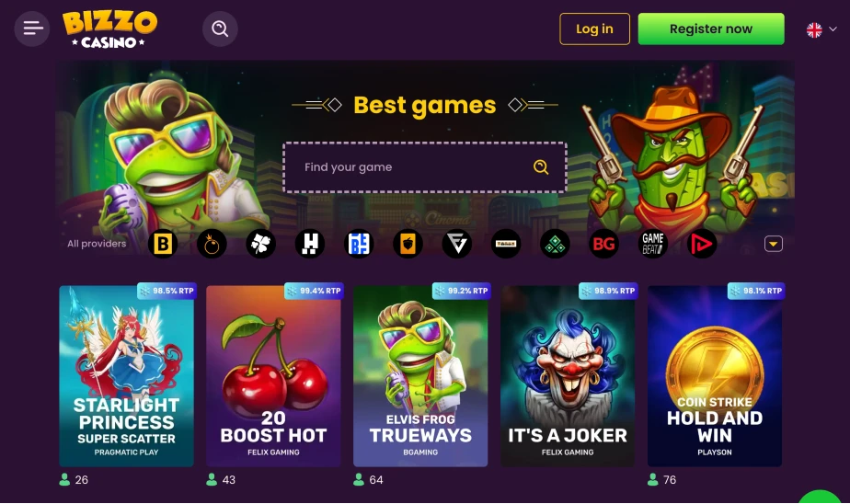The image size is (850, 504).
Task: Select the red play-arrow provider icon
Action: (702, 244)
